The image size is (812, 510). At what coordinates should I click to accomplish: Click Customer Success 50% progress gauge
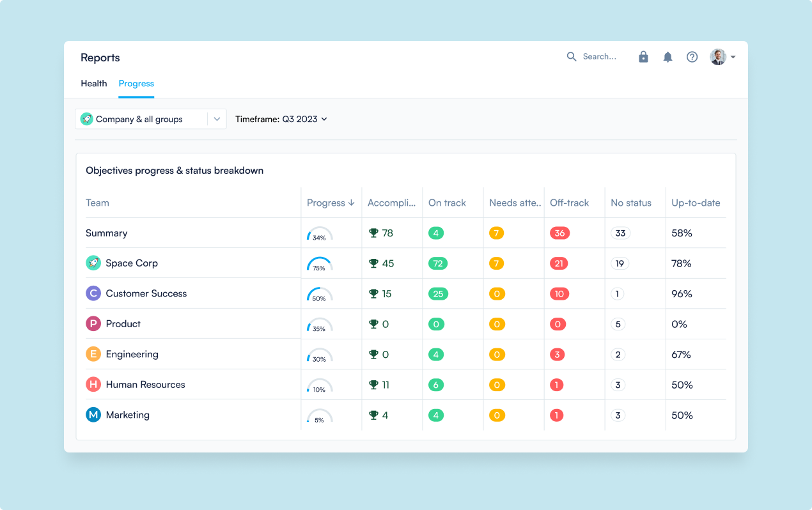320,295
